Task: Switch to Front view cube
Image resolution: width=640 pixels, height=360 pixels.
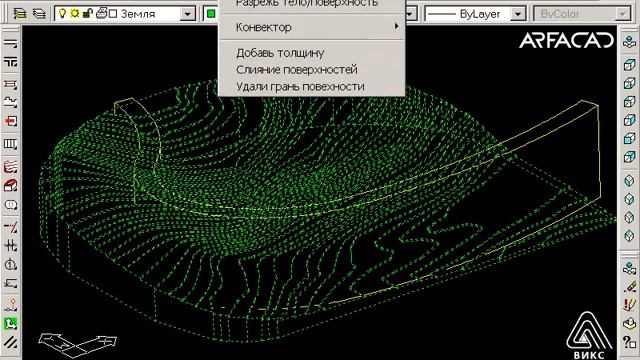Action: [x=629, y=138]
